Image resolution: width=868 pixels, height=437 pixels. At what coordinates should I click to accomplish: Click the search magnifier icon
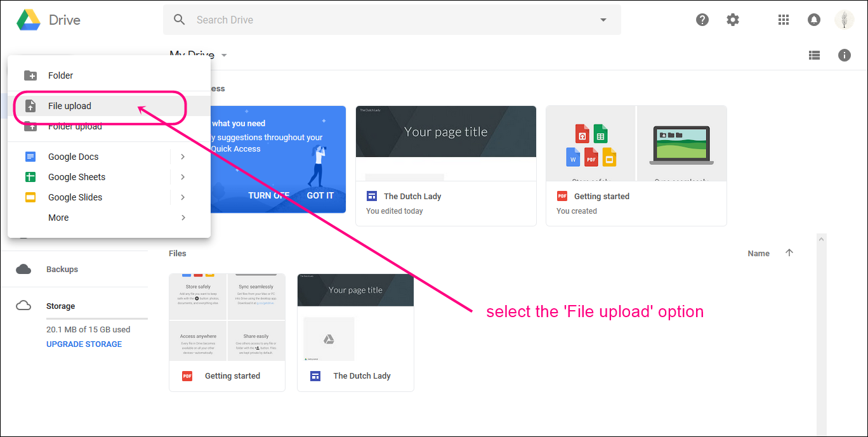pyautogui.click(x=180, y=20)
